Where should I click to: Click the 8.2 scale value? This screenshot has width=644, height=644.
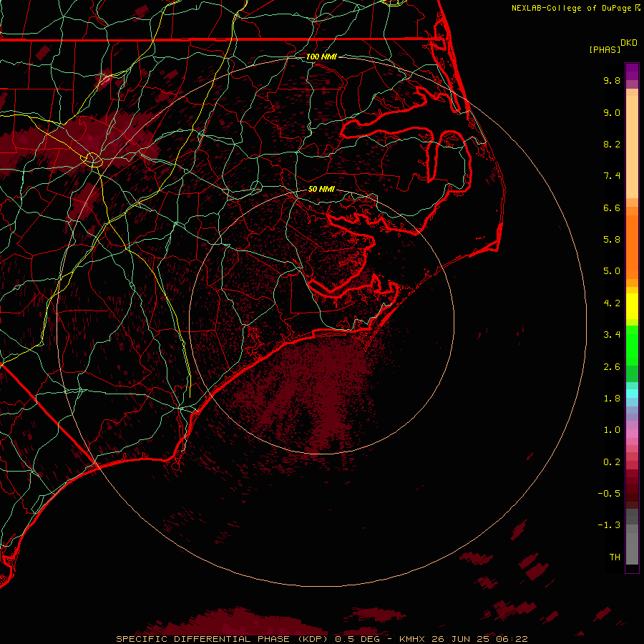pos(612,144)
